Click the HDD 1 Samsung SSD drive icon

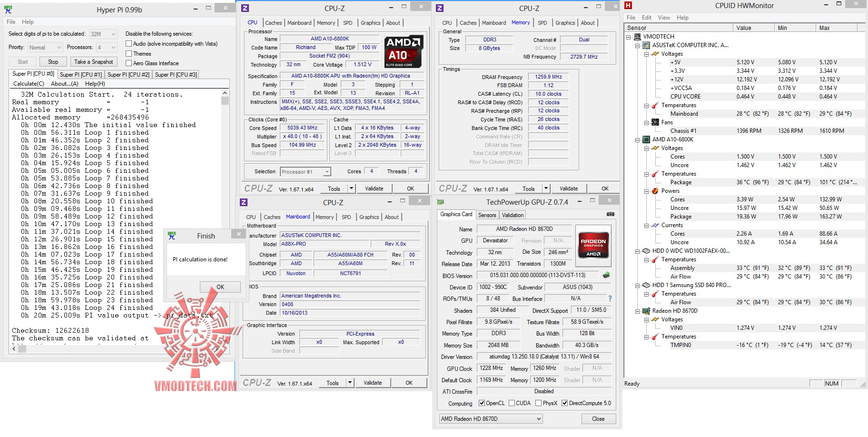tap(646, 285)
